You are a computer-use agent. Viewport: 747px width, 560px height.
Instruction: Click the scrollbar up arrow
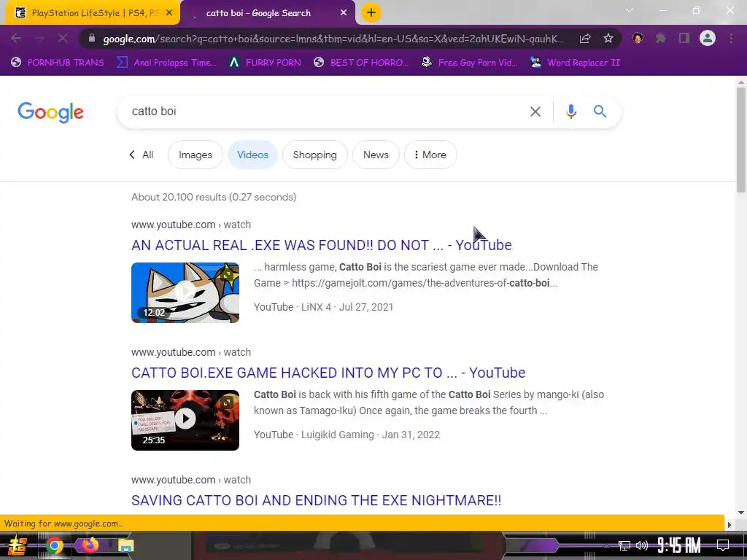(x=741, y=82)
